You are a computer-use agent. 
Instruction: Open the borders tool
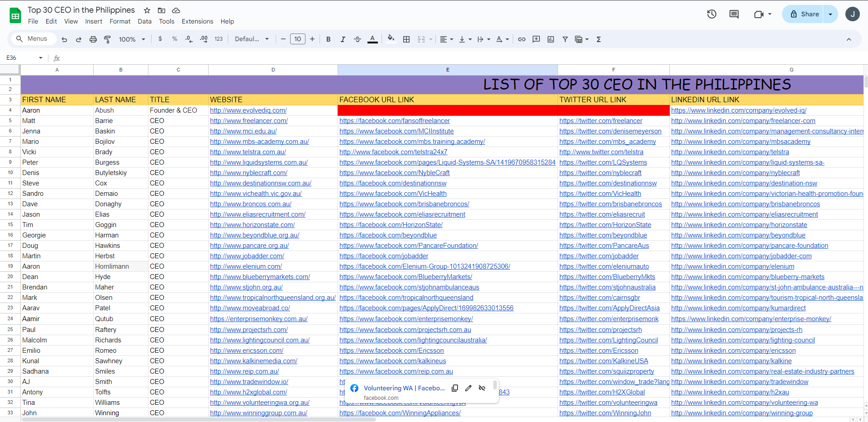(x=406, y=39)
